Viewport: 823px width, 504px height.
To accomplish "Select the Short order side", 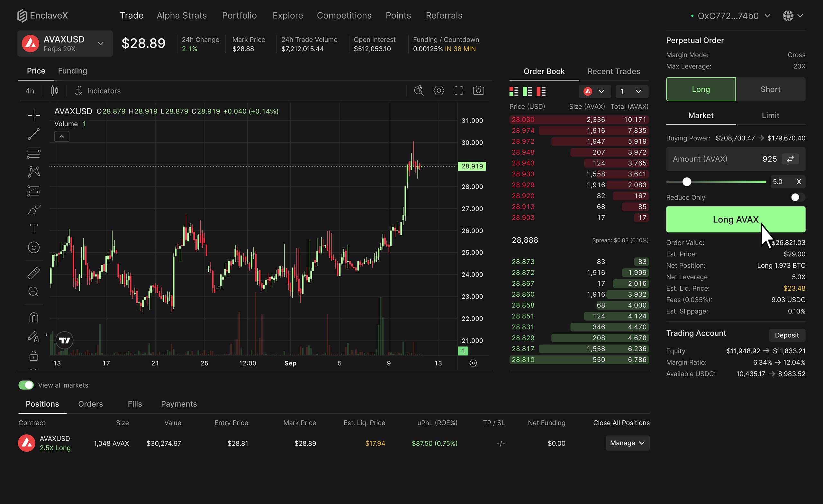I will tap(771, 89).
